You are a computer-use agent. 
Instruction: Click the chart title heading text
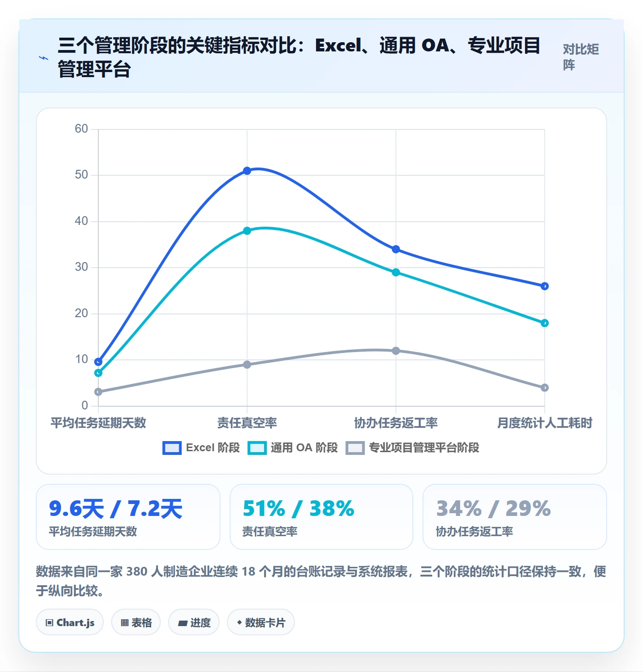tap(299, 57)
